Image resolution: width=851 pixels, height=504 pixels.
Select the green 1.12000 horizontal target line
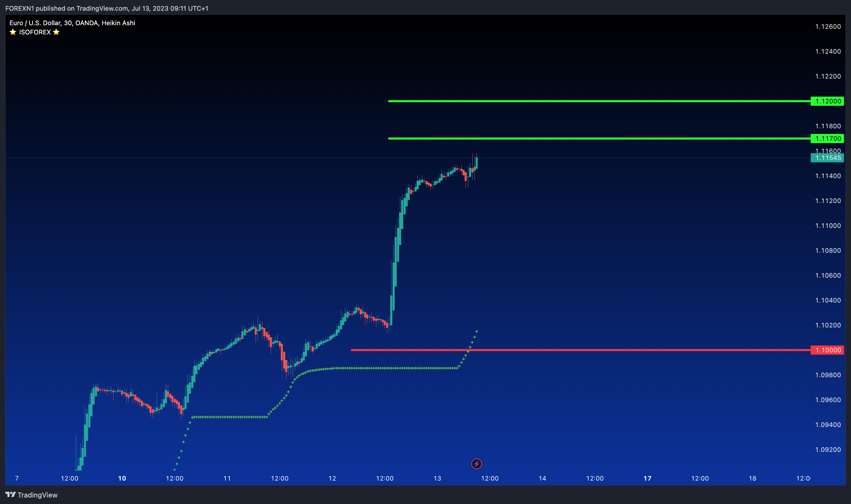tap(599, 101)
